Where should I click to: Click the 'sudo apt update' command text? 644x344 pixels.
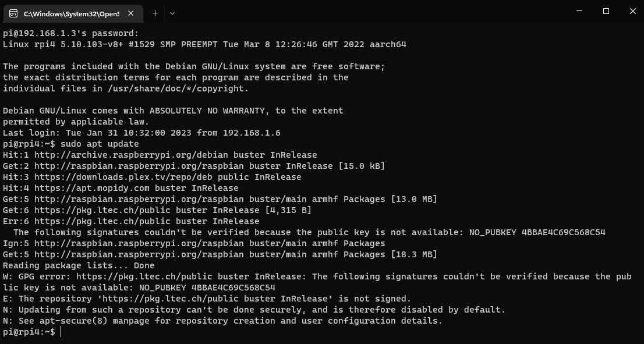(100, 144)
